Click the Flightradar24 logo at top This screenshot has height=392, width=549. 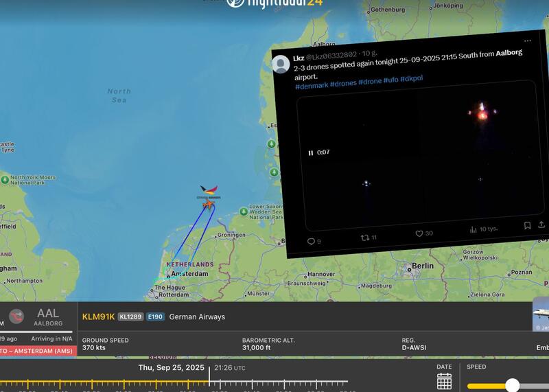pyautogui.click(x=274, y=3)
